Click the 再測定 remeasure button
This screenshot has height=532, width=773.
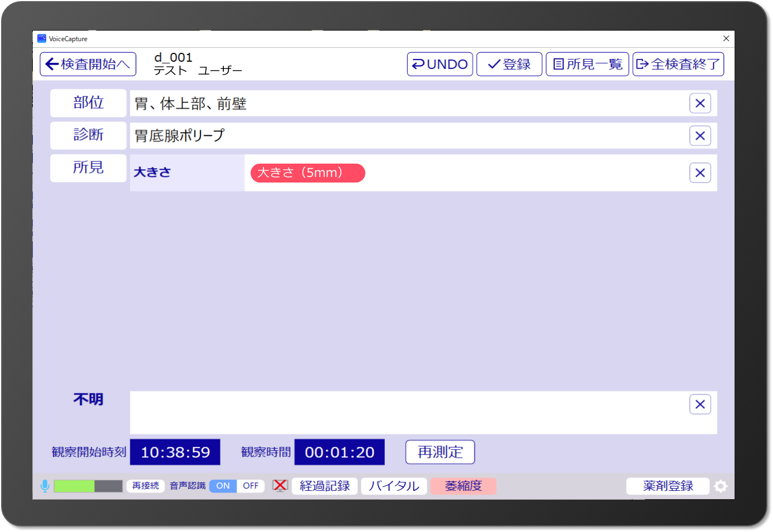(440, 452)
